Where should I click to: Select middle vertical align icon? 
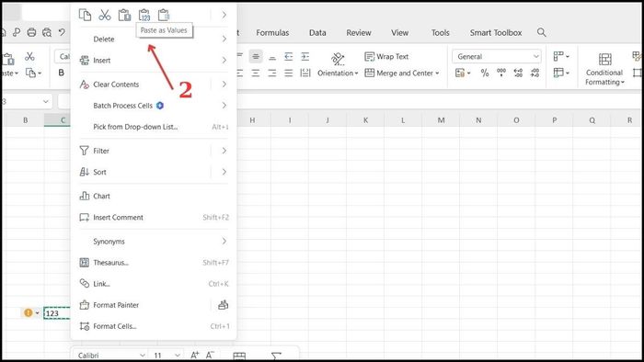[256, 57]
